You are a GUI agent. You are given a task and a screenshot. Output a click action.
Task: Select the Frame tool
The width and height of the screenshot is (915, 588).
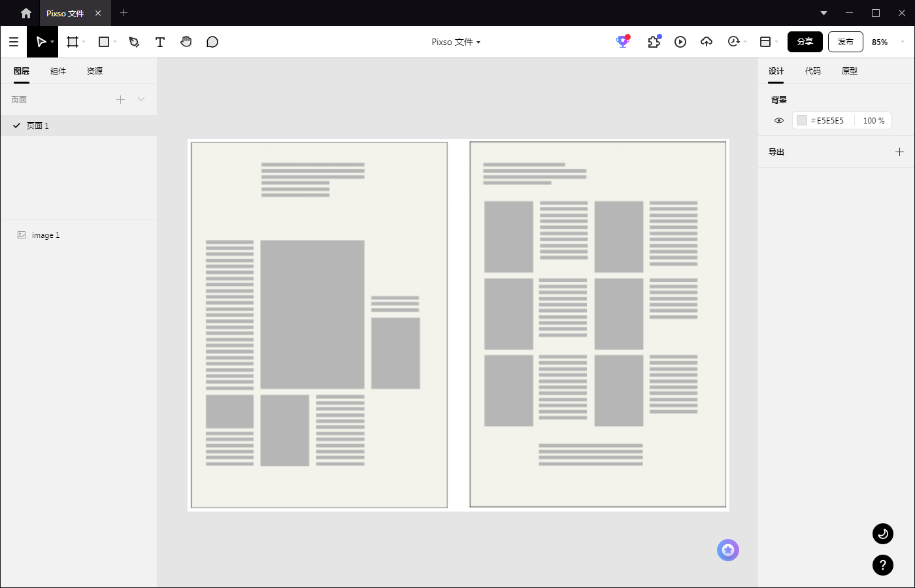73,42
